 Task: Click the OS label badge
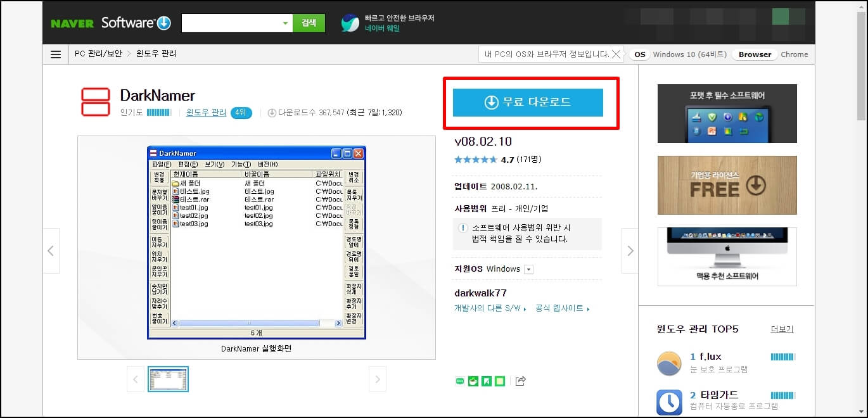click(x=640, y=54)
